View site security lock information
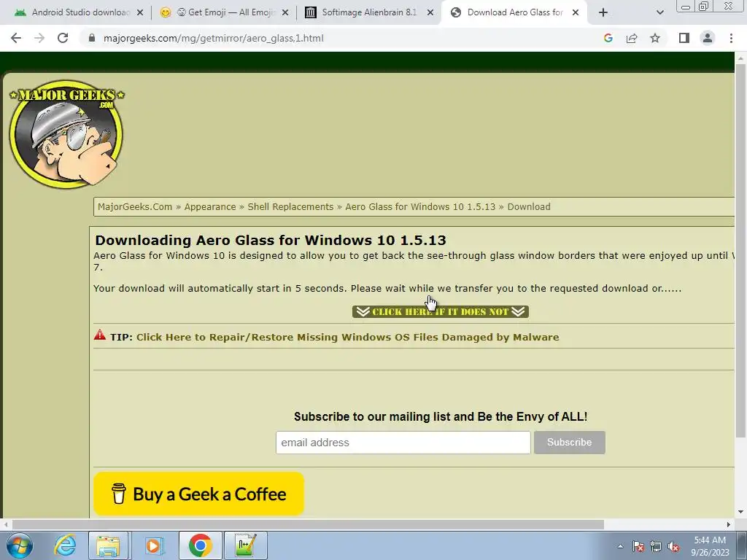This screenshot has width=747, height=560. pos(92,38)
